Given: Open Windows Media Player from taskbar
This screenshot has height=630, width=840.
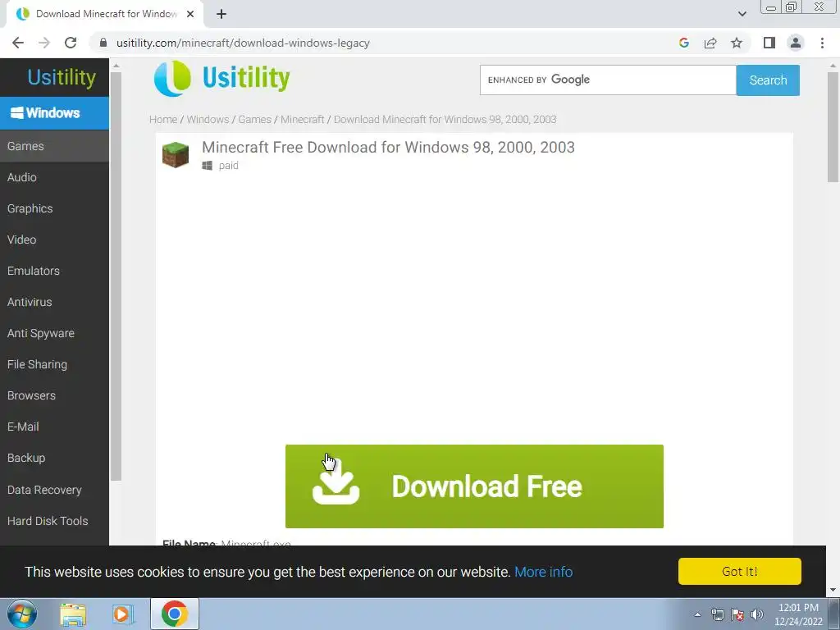Looking at the screenshot, I should [x=123, y=614].
